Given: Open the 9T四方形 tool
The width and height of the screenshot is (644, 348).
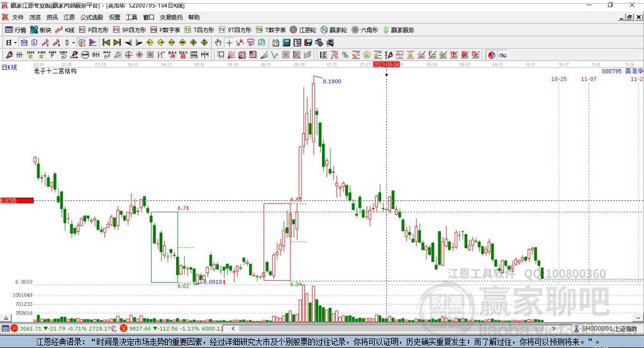Looking at the screenshot, I should (x=235, y=30).
